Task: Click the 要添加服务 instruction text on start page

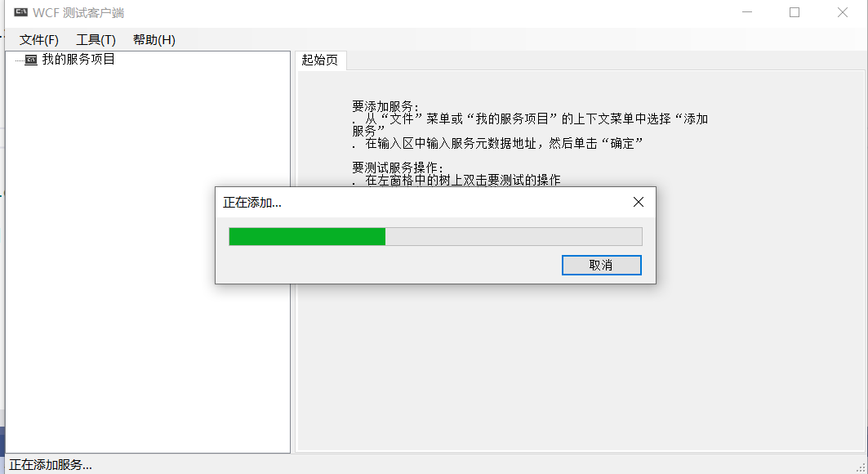Action: [x=386, y=106]
